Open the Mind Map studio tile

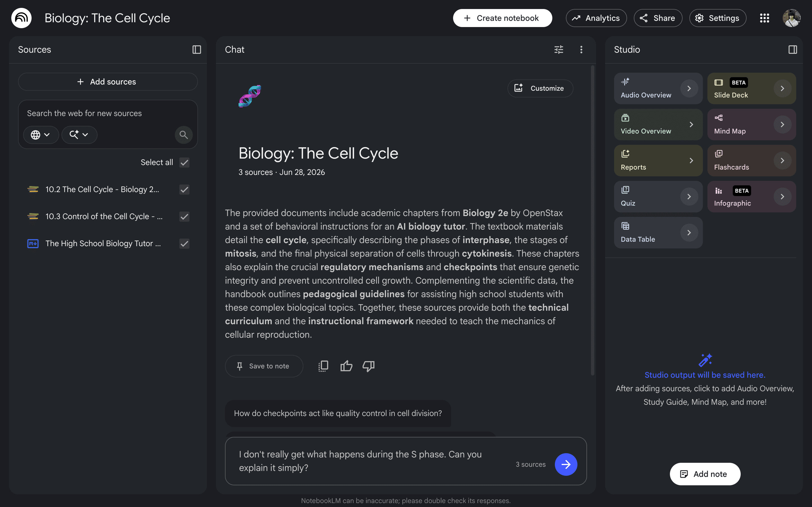point(751,124)
